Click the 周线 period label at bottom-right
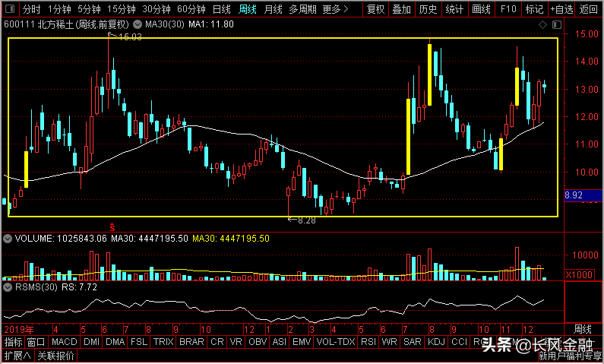Image resolution: width=604 pixels, height=364 pixels. (x=583, y=329)
